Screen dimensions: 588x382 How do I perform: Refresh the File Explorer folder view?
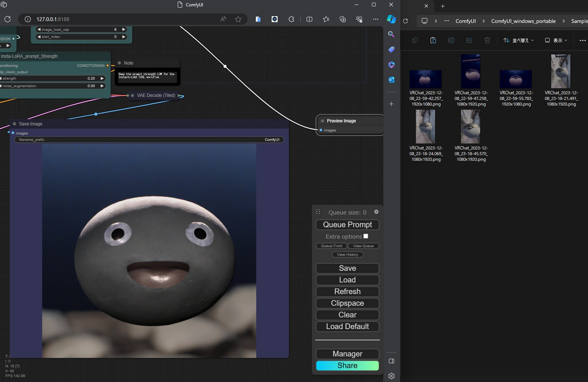405,21
